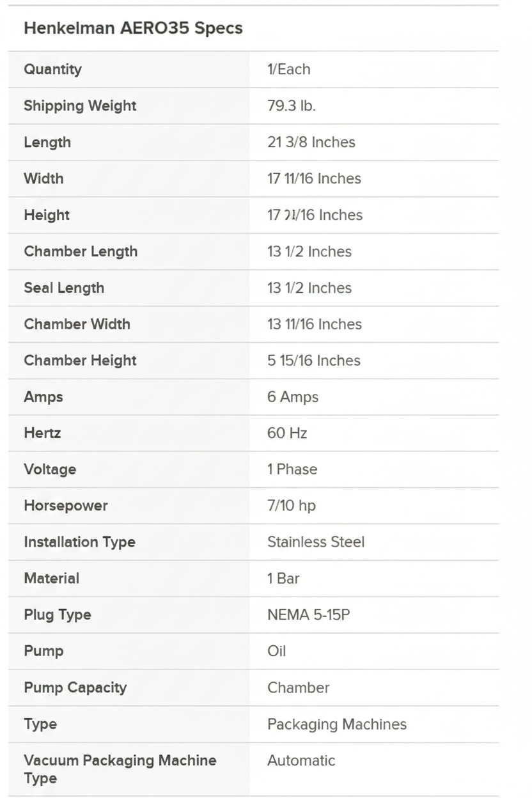Viewport: 532px width, 798px height.
Task: Click the Chamber Length label
Action: 81,251
